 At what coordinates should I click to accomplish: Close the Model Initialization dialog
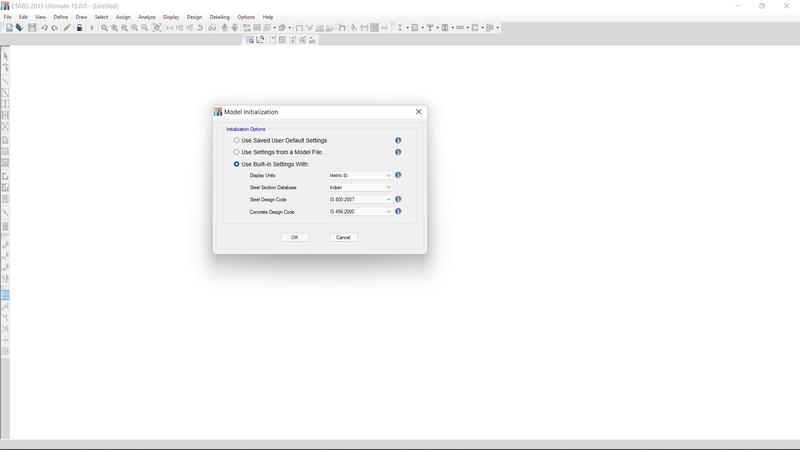pos(418,112)
